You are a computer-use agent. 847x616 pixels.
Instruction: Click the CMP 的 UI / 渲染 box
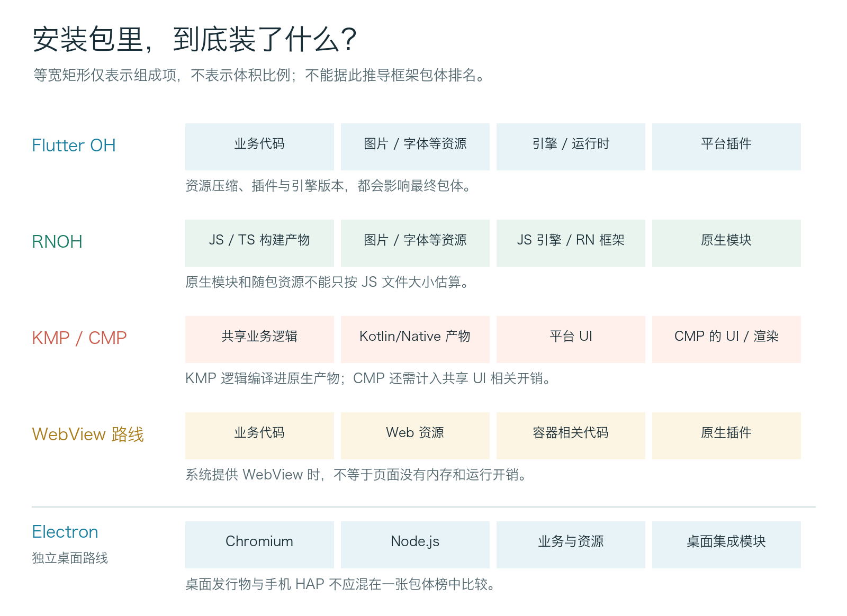[726, 339]
